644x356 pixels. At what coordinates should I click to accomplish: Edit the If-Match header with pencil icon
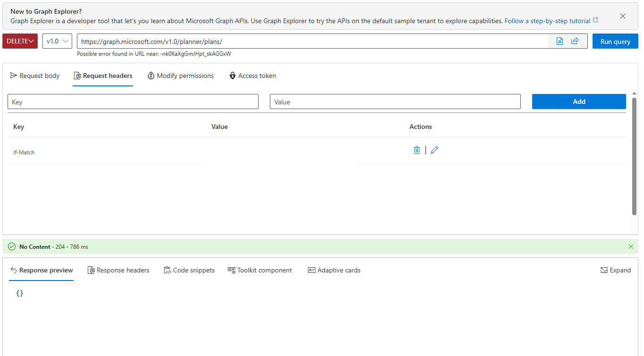pos(435,150)
